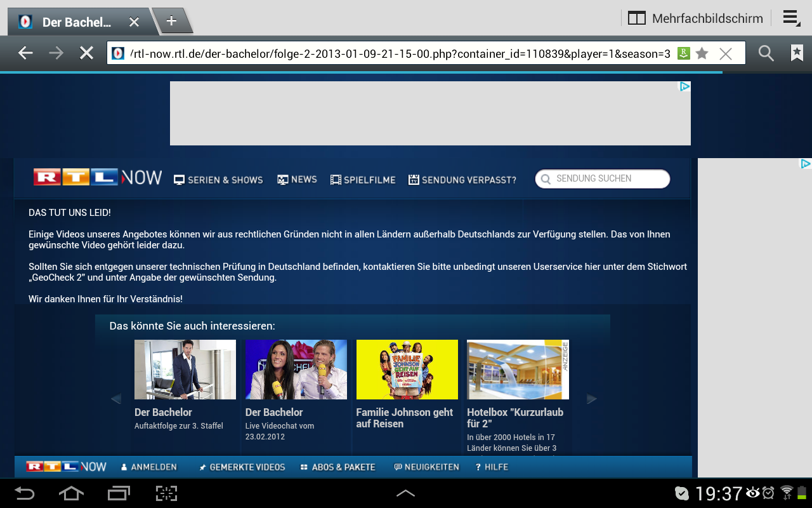Click Das könnte Sie auch interessieren heading
Viewport: 812px width, 508px height.
coord(192,326)
